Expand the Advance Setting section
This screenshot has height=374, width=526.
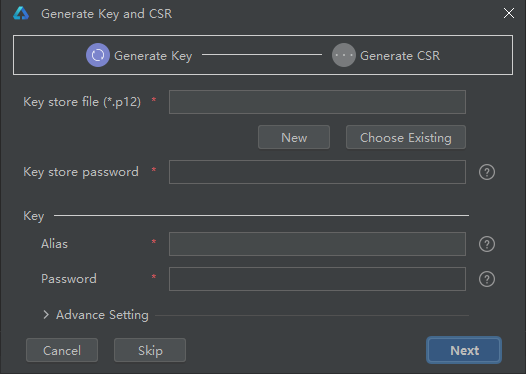[x=46, y=315]
